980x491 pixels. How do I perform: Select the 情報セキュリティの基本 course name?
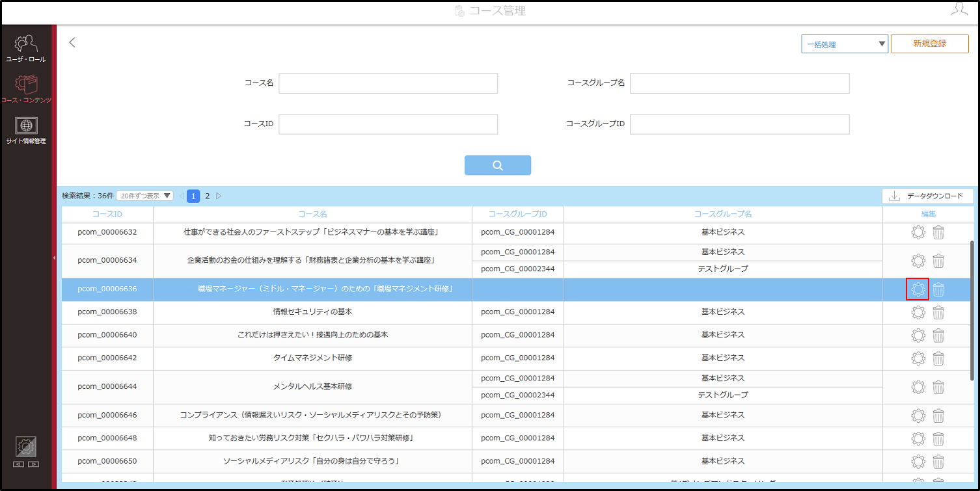pyautogui.click(x=312, y=312)
